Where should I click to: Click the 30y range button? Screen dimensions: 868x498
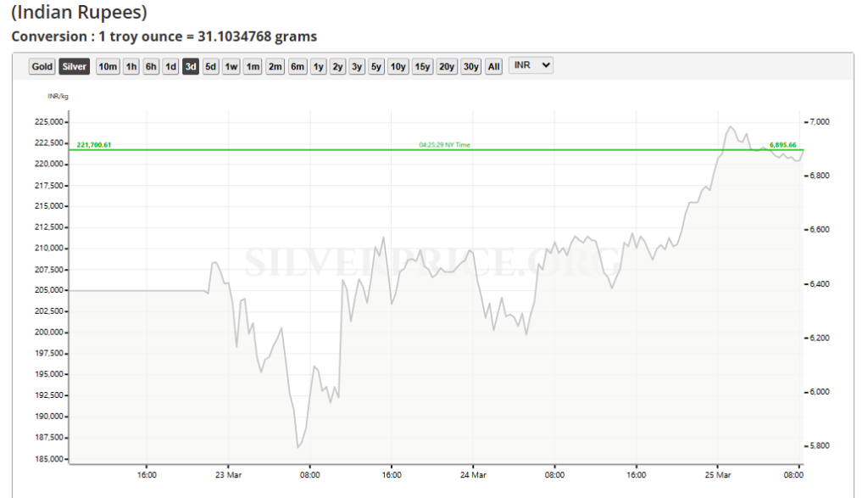click(470, 66)
